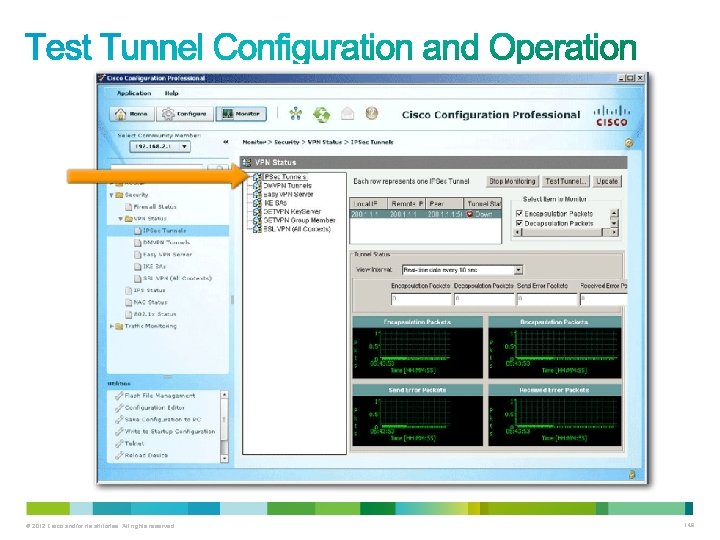720x540 pixels.
Task: Open the Application menu
Action: click(x=134, y=93)
